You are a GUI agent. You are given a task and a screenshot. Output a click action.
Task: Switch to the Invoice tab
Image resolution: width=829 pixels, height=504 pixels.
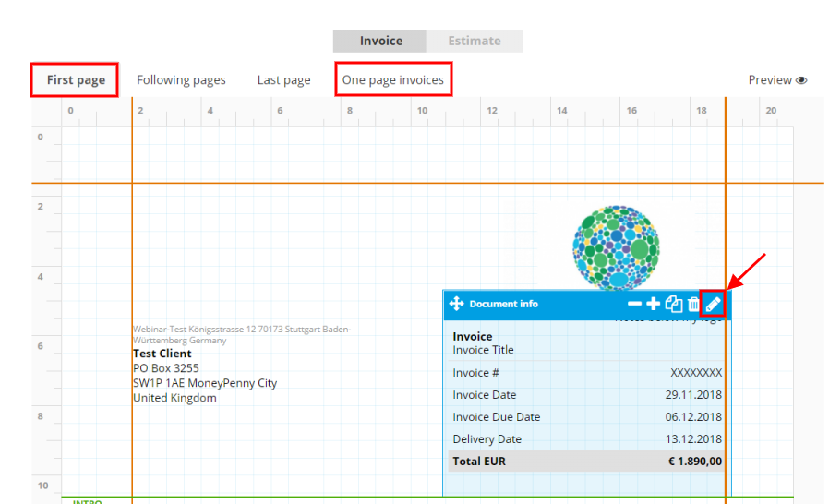(x=379, y=41)
